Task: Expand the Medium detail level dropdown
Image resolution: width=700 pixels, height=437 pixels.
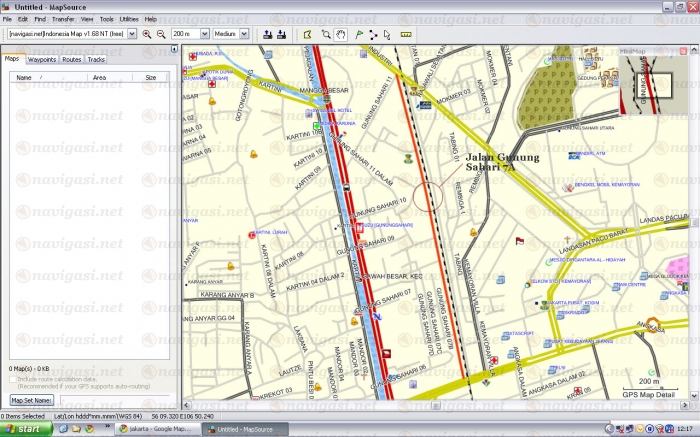Action: tap(244, 34)
